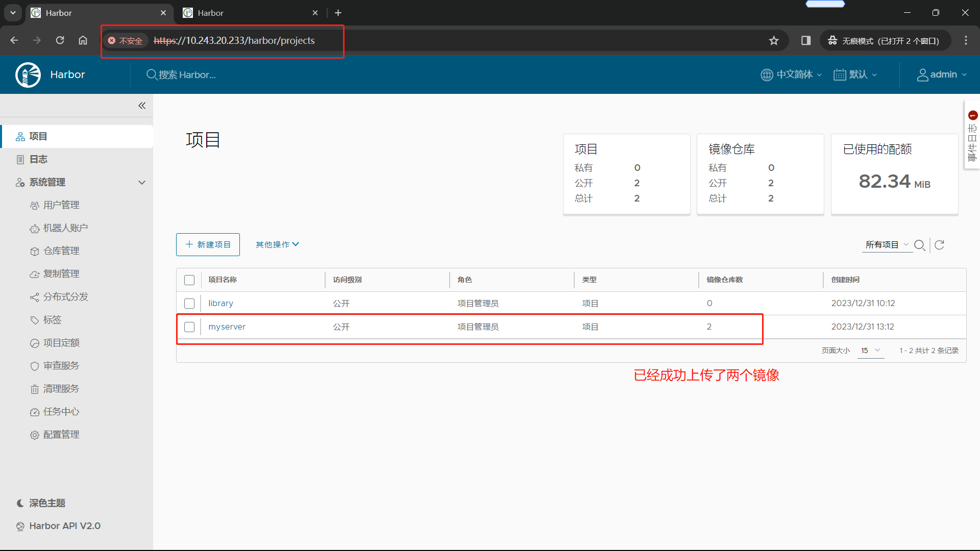Change page size 15 dropdown

click(x=871, y=350)
